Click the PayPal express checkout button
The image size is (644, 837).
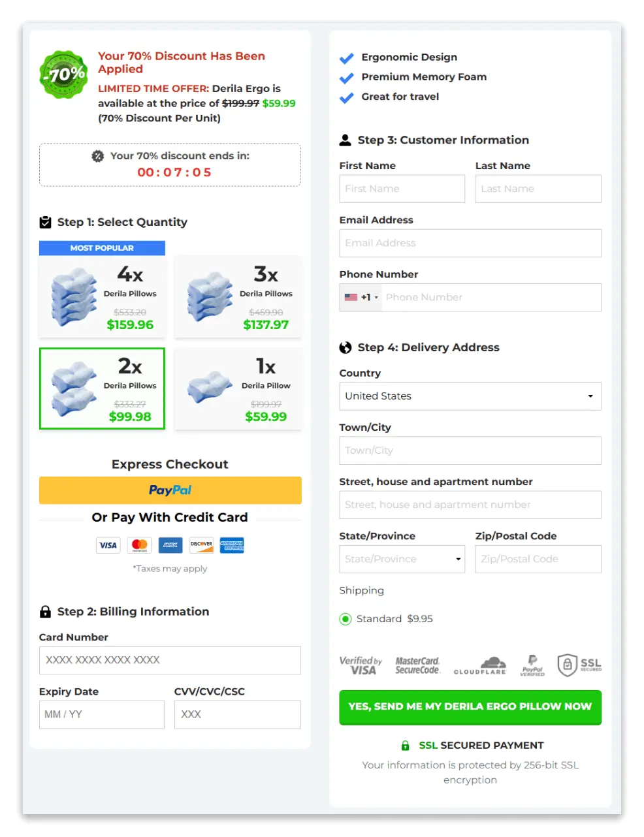pyautogui.click(x=170, y=490)
